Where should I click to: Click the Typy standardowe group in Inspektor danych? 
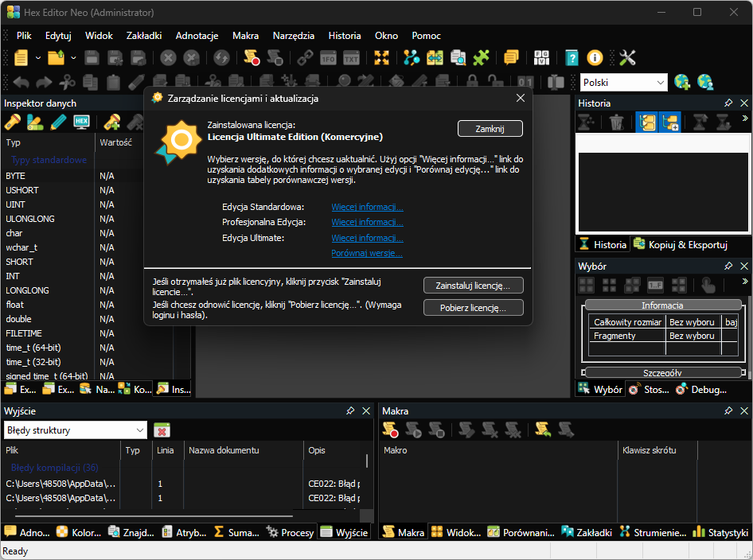49,160
